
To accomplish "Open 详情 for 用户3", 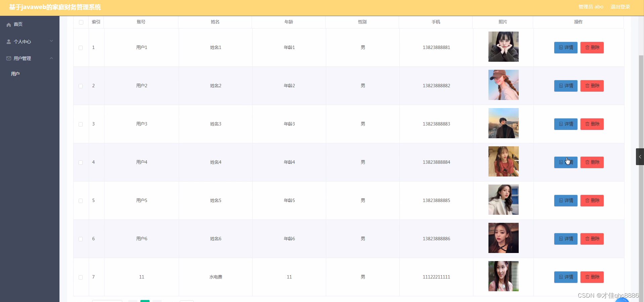I will pyautogui.click(x=566, y=124).
